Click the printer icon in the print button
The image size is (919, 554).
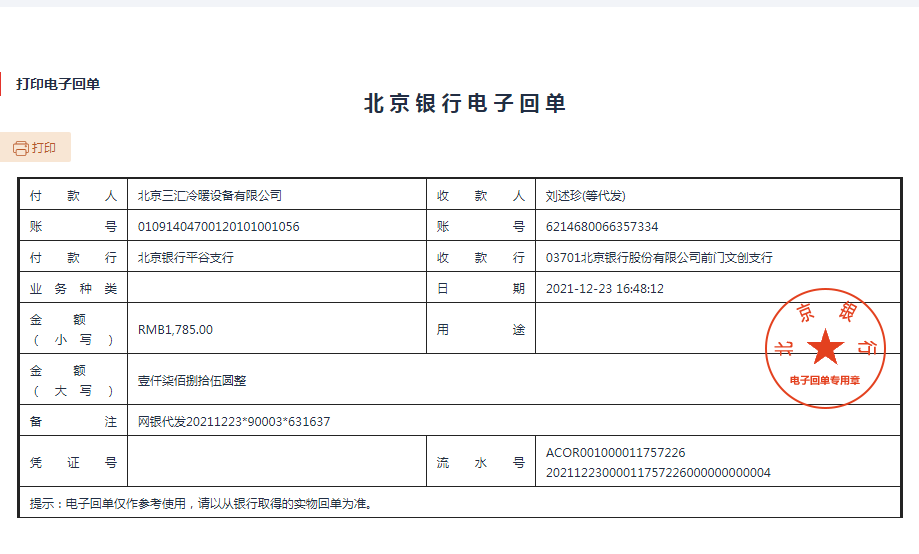click(x=20, y=148)
